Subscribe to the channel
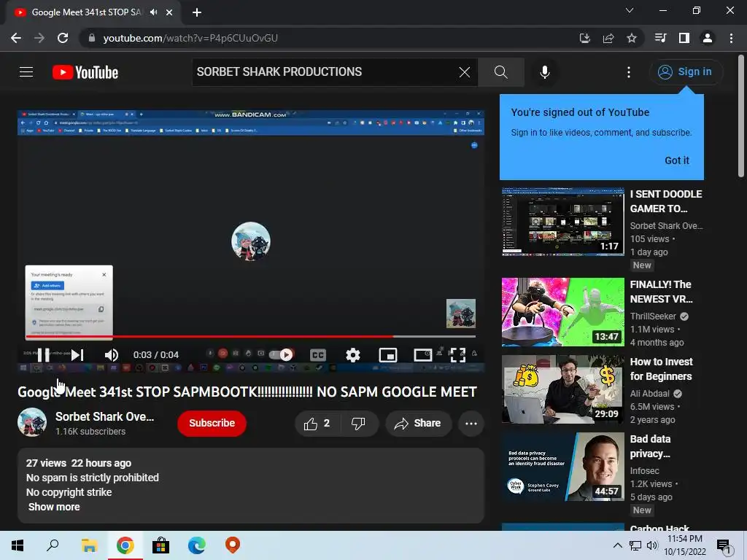 tap(212, 423)
